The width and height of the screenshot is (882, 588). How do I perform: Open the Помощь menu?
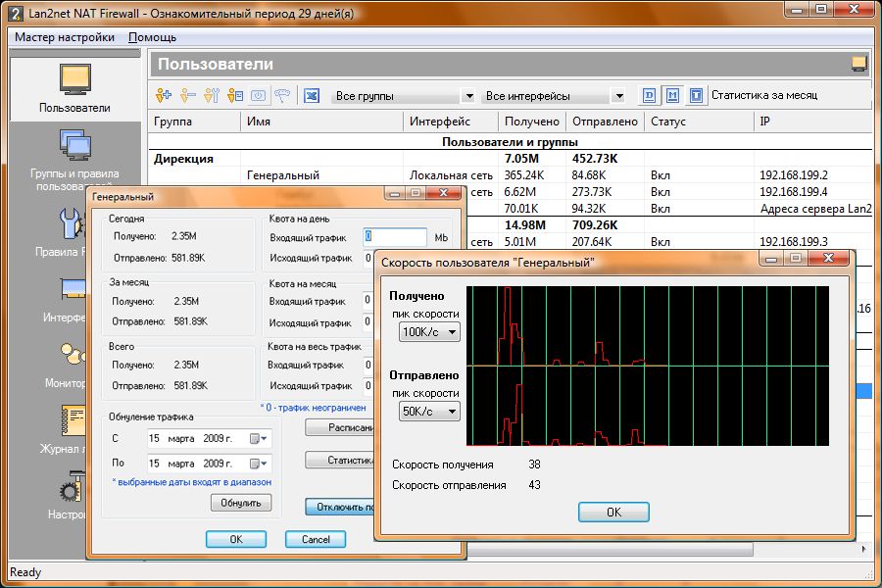point(153,37)
